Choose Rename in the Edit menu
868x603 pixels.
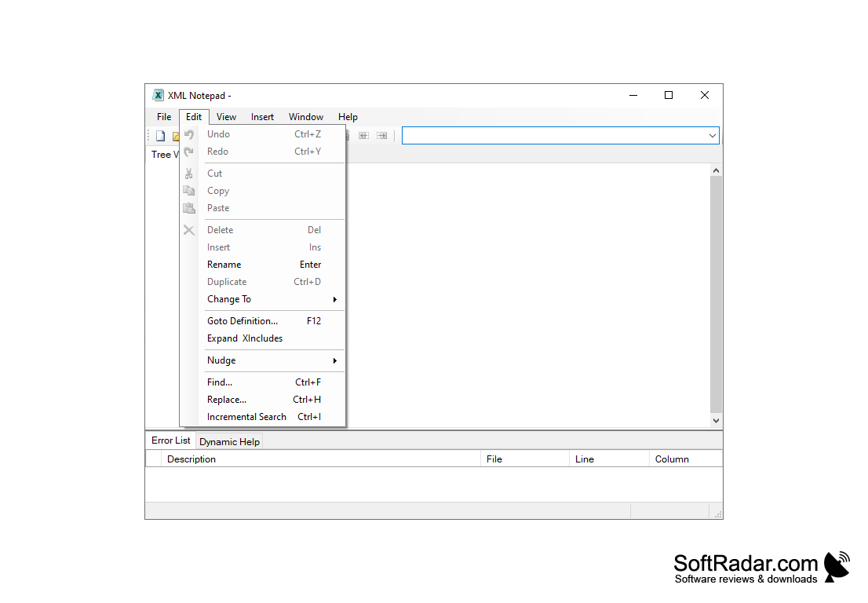263,264
